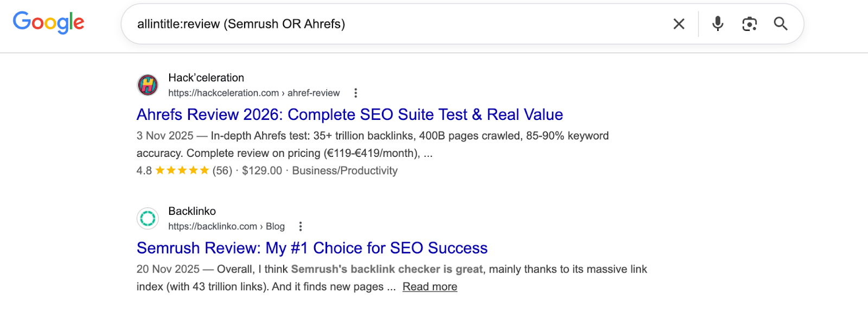Image resolution: width=868 pixels, height=312 pixels.
Task: Click the backlinko.com Blog breadcrumb URL
Action: click(x=226, y=226)
